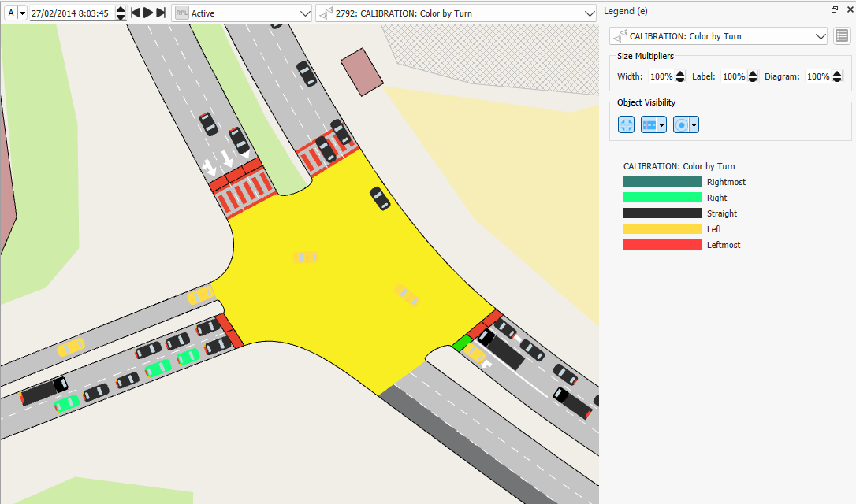Viewport: 856px width, 504px height.
Task: Click the Width multiplier spinner arrows
Action: [680, 76]
